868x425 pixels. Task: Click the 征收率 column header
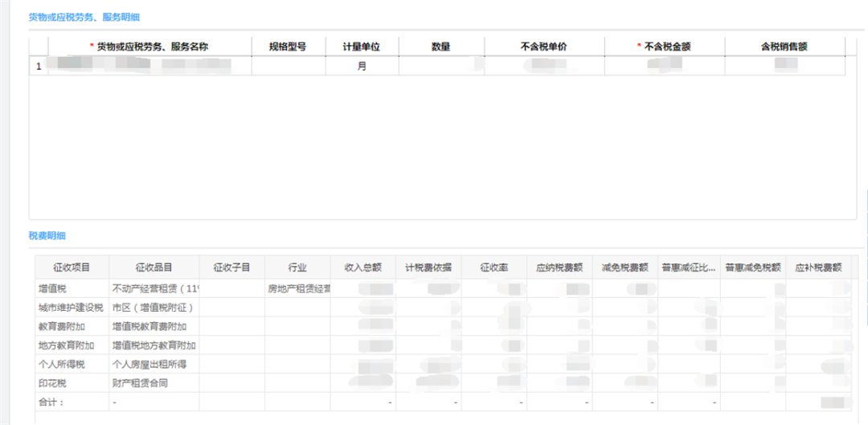(x=493, y=268)
